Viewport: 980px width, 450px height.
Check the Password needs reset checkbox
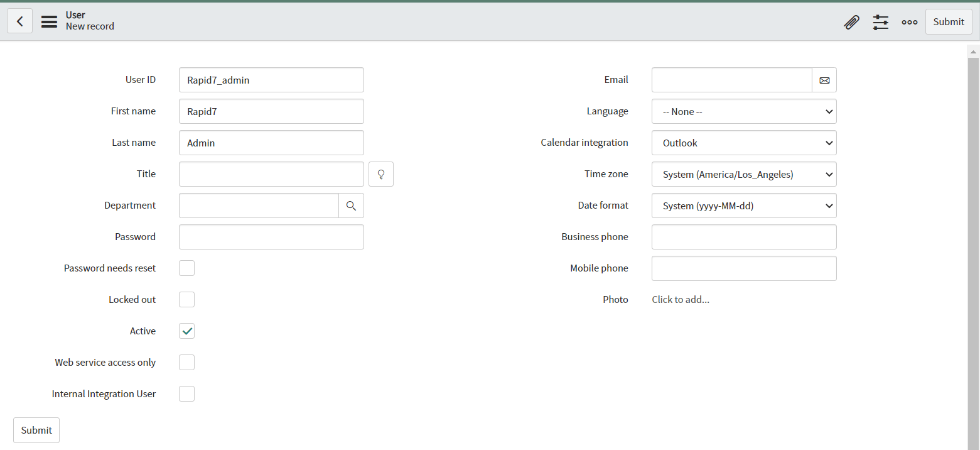(186, 268)
